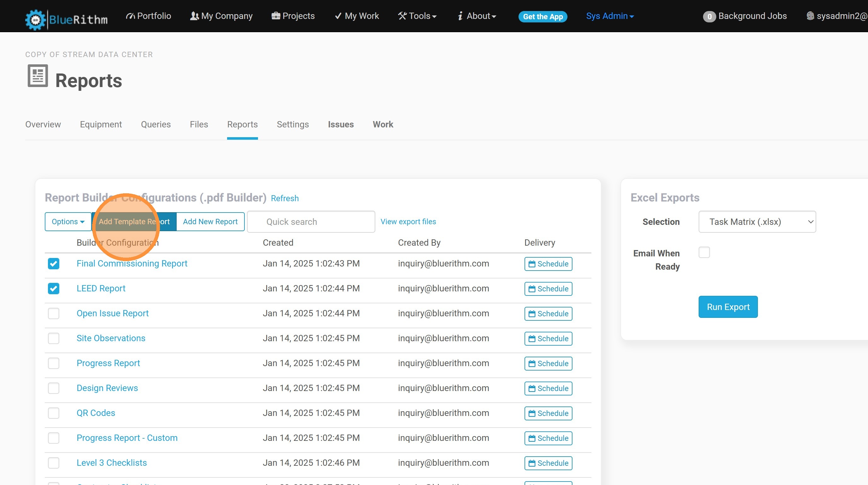Go to My Work checkmark icon

point(338,16)
